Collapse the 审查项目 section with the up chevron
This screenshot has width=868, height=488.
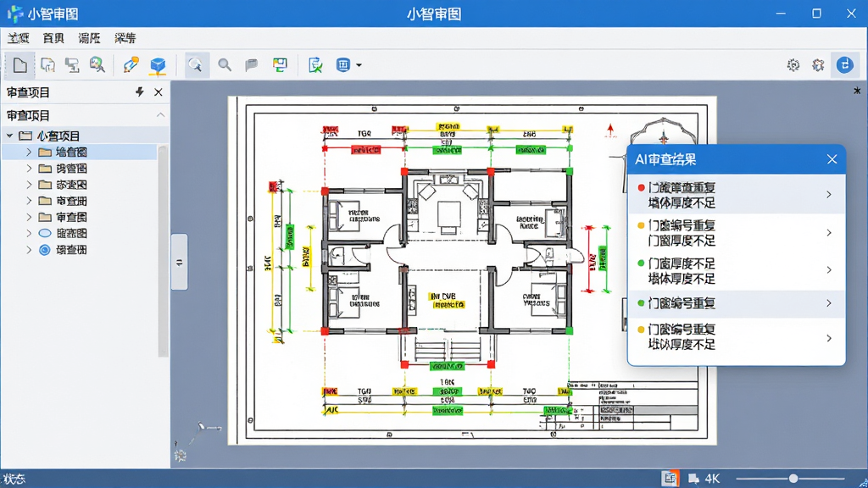[160, 115]
